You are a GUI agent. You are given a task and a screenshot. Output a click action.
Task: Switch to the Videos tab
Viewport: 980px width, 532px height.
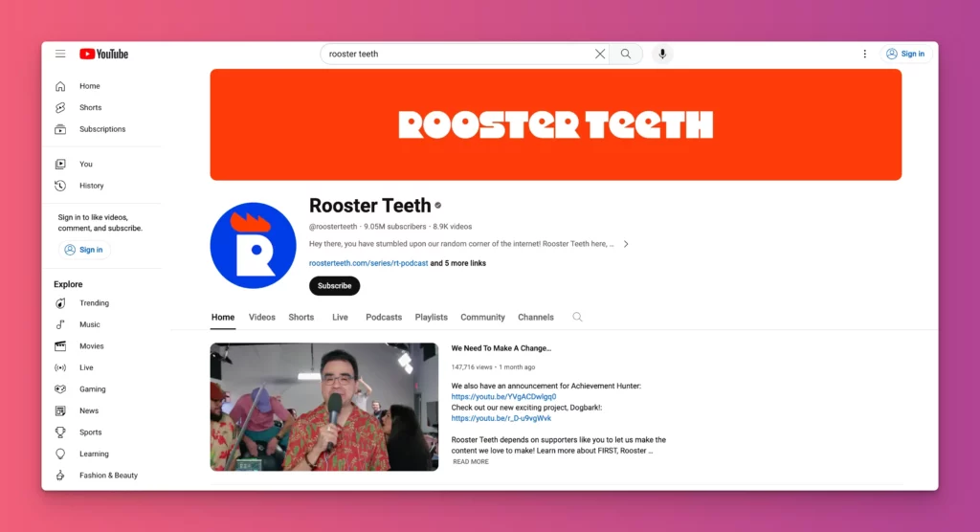[x=261, y=317]
